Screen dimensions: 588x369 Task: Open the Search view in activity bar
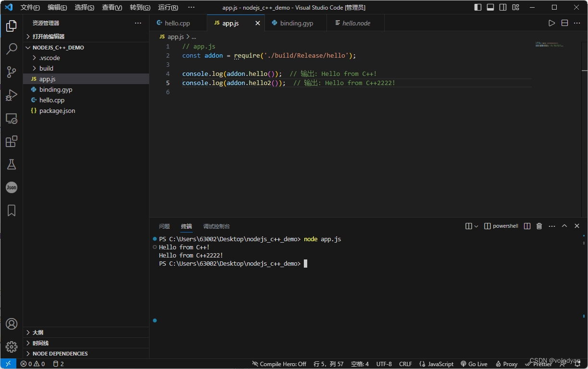point(12,49)
